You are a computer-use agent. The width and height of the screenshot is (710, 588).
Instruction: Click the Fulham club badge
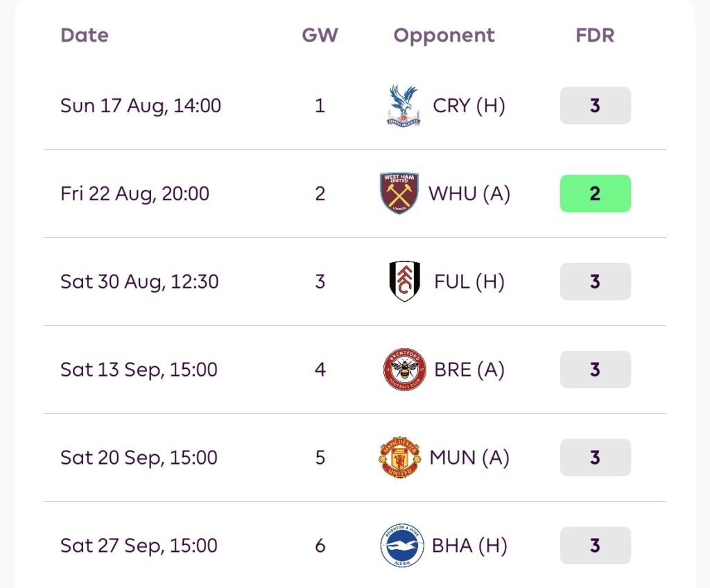point(404,282)
